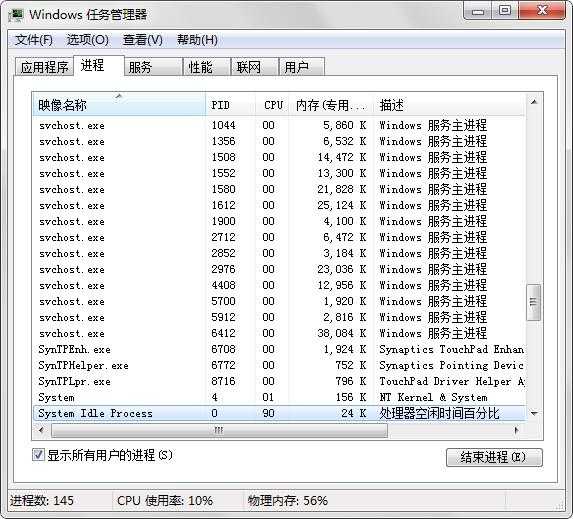Click the CPU value 90 for Idle Process
This screenshot has width=573, height=519.
(269, 413)
